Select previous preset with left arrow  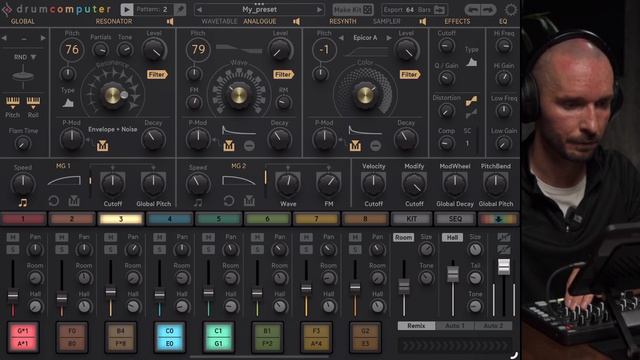[200, 9]
